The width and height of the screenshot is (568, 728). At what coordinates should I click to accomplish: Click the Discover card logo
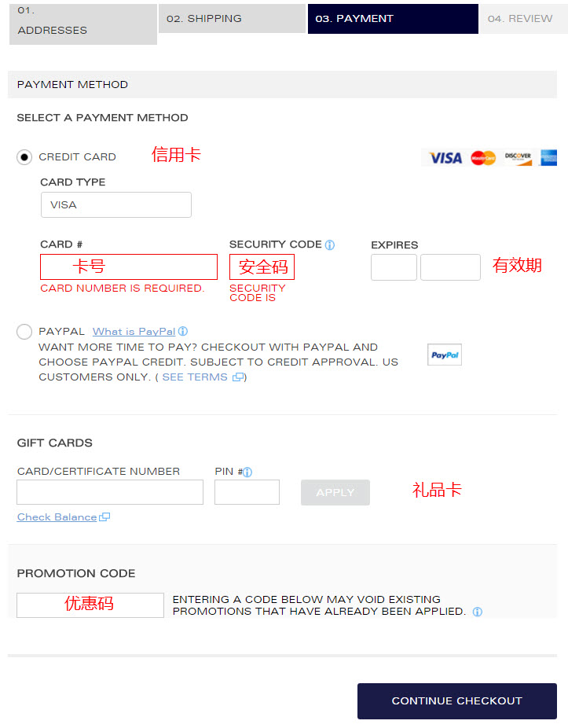[518, 158]
